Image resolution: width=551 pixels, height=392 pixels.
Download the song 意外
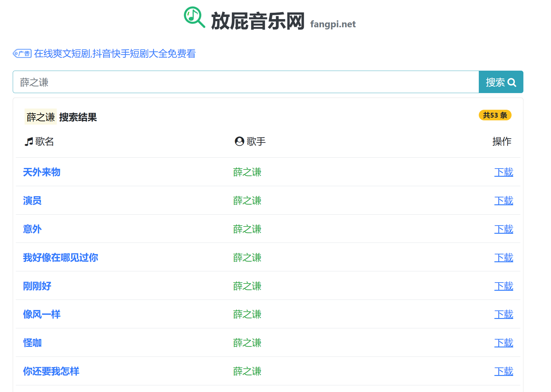504,229
